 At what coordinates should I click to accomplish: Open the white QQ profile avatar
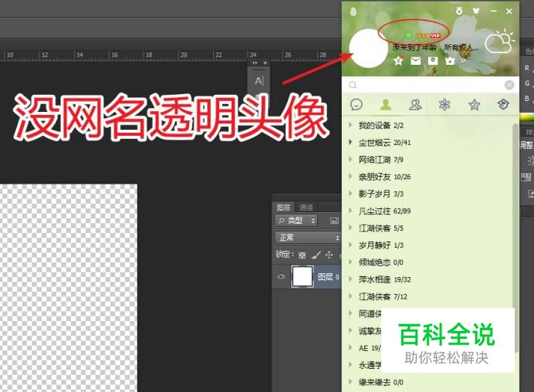[x=369, y=49]
